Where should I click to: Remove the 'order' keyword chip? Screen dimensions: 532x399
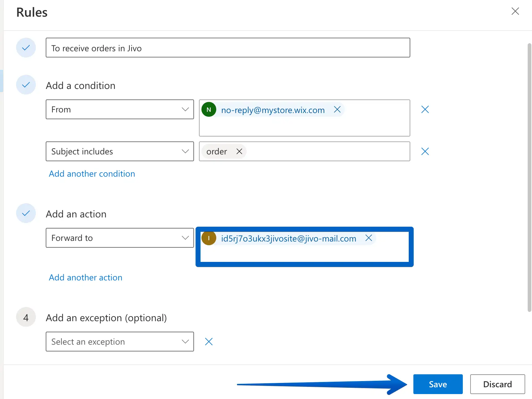[x=239, y=151]
